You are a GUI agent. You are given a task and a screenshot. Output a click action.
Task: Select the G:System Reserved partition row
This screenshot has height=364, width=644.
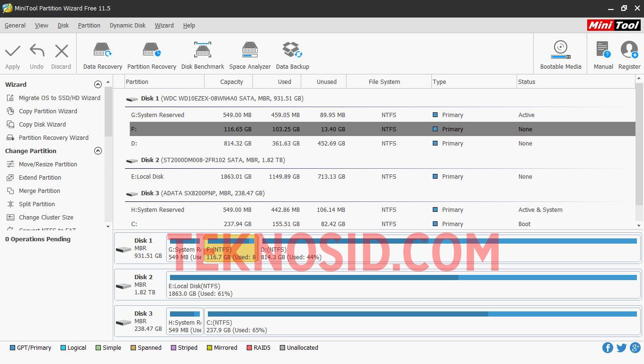[x=383, y=115]
